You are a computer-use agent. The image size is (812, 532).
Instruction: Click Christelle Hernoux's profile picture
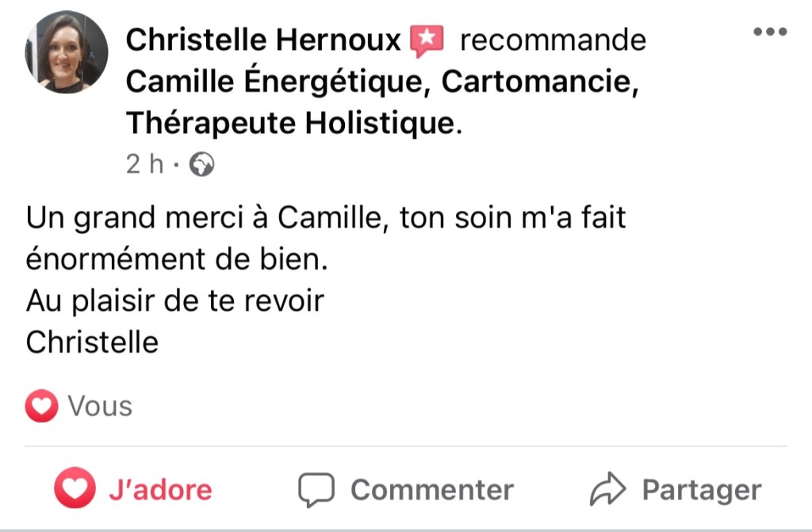pyautogui.click(x=67, y=52)
